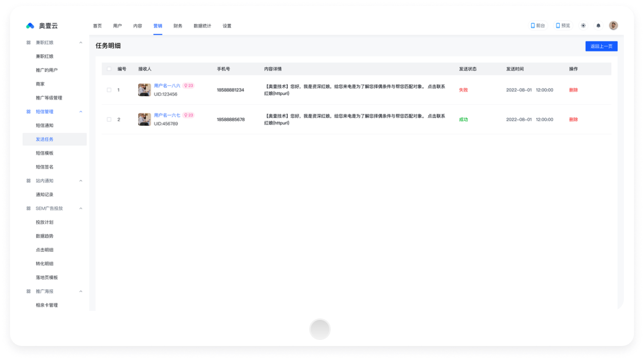
Task: Open the 数据统计 top navigation tab
Action: tap(202, 26)
